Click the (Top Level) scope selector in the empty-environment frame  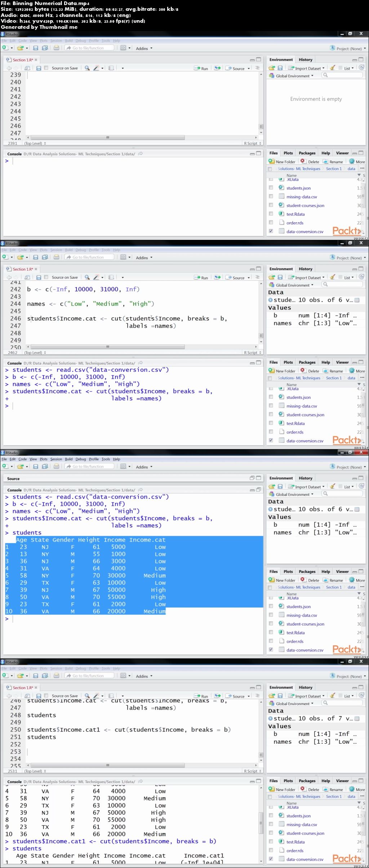35,143
